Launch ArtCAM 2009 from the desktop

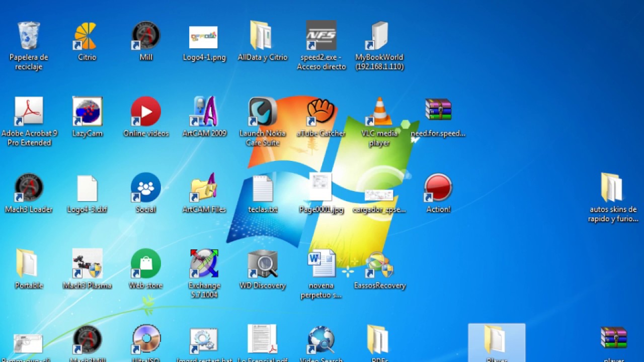coord(204,112)
